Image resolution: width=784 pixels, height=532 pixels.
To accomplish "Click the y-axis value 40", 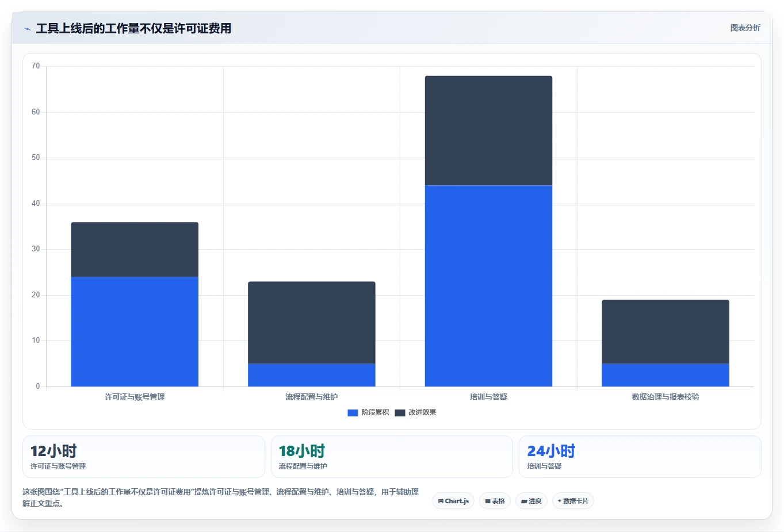I will click(36, 204).
